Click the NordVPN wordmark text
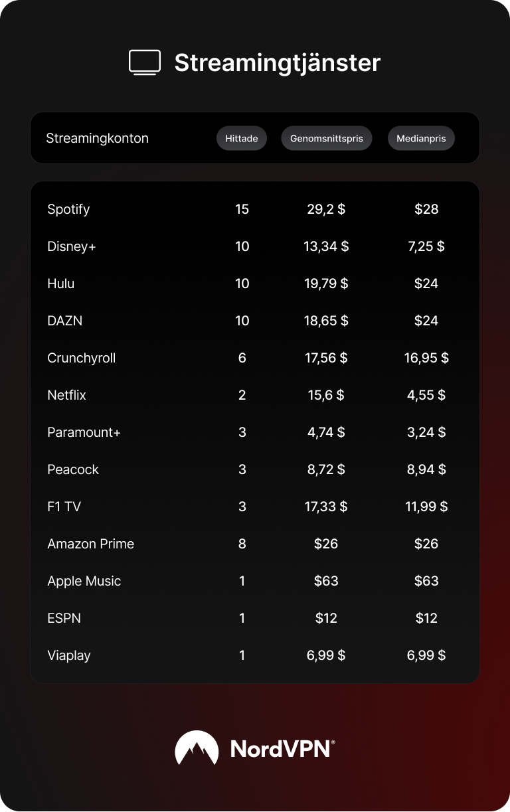 point(282,749)
